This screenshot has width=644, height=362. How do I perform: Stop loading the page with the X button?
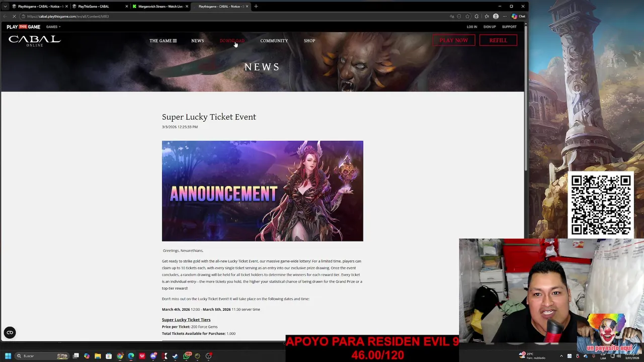tap(14, 16)
